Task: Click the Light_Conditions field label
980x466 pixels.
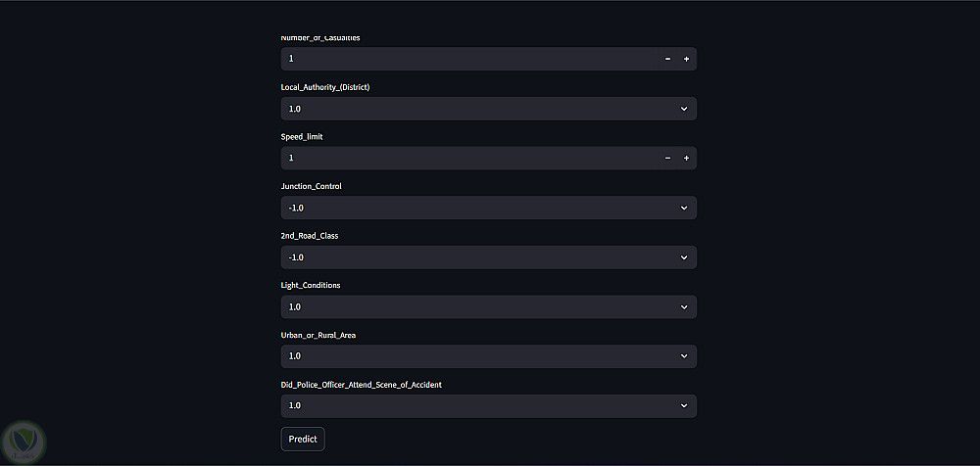Action: [311, 285]
